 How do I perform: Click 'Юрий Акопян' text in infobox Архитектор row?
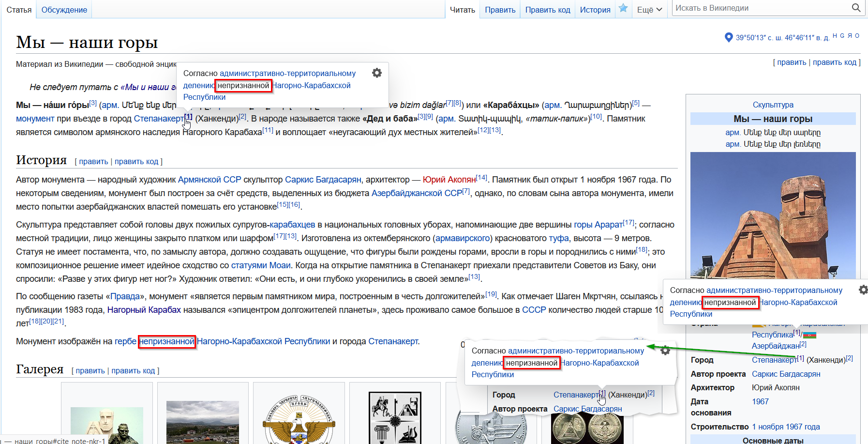[x=776, y=388]
